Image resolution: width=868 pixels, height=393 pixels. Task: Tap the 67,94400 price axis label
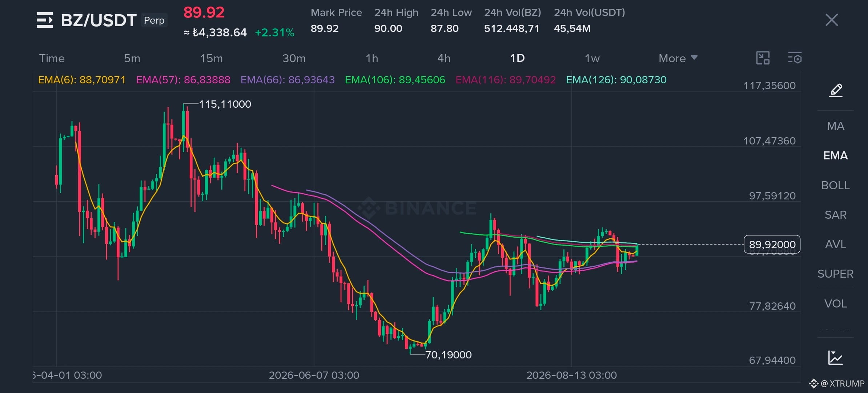(x=772, y=360)
